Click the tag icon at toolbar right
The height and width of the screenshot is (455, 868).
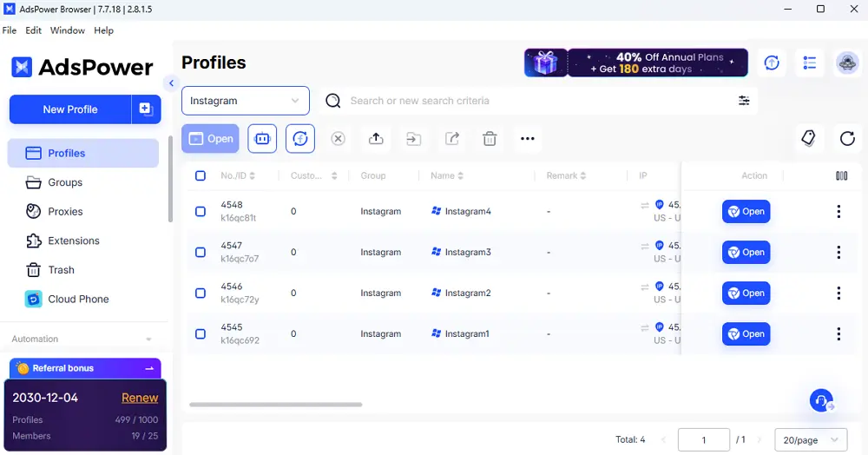tap(808, 138)
